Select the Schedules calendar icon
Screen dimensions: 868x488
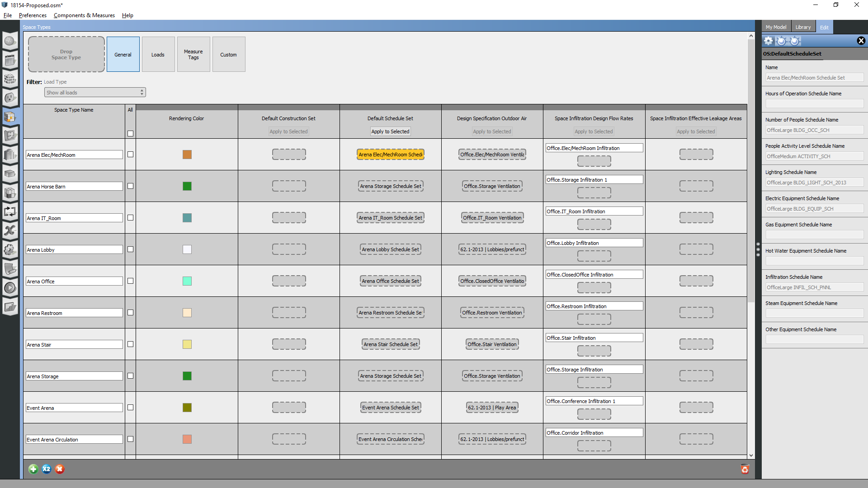[x=10, y=60]
